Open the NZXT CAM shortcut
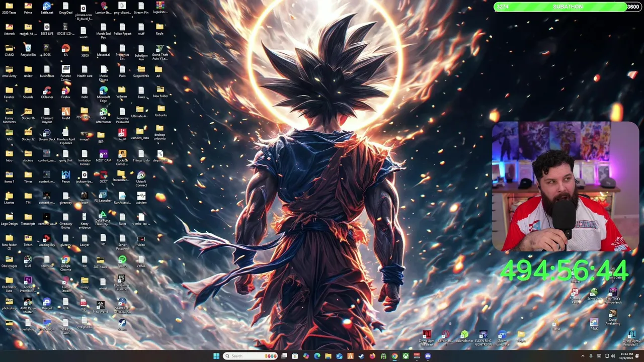 coord(103,156)
